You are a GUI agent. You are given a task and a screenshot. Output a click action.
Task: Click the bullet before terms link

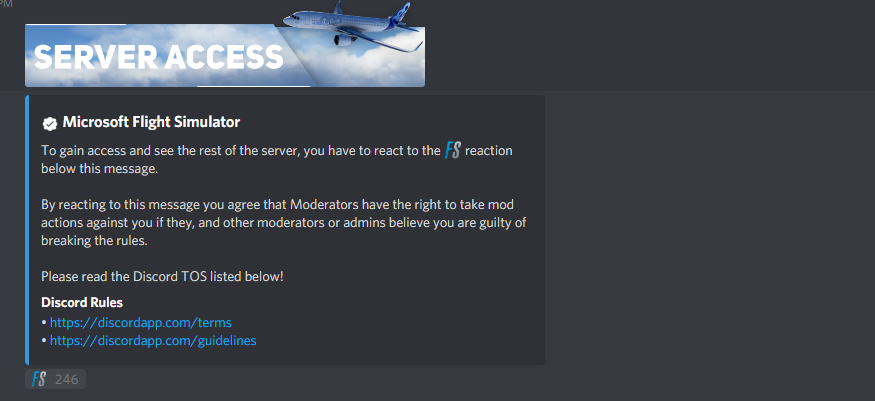[x=44, y=323]
